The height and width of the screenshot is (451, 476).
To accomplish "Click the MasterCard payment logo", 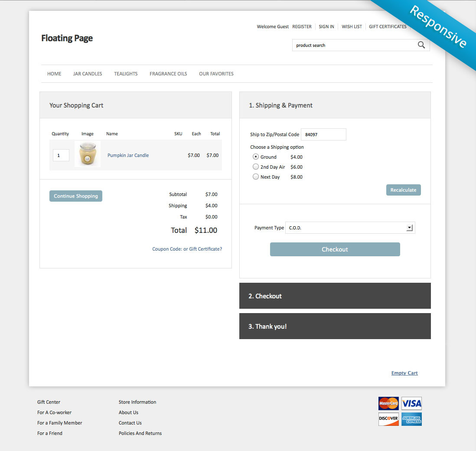I will tap(388, 403).
